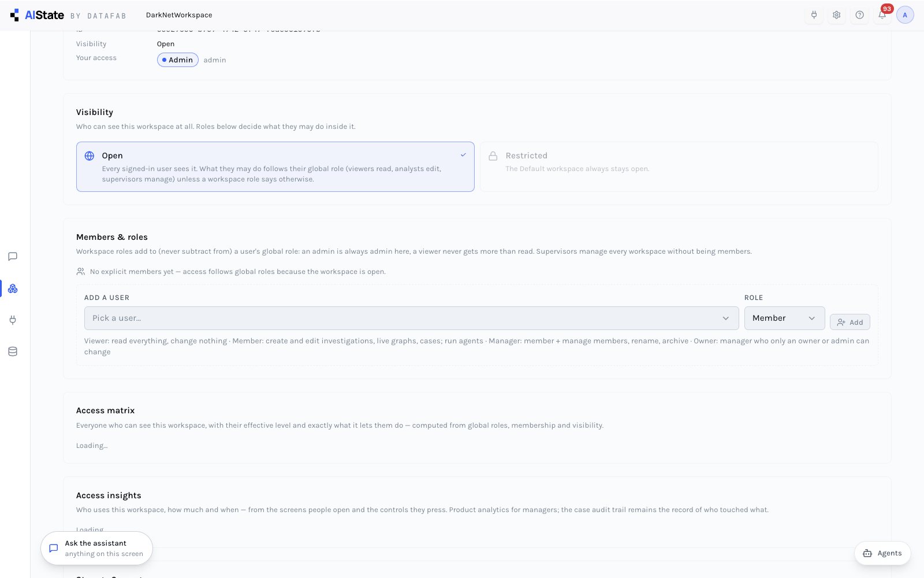
Task: Open the help question mark icon
Action: 859,15
